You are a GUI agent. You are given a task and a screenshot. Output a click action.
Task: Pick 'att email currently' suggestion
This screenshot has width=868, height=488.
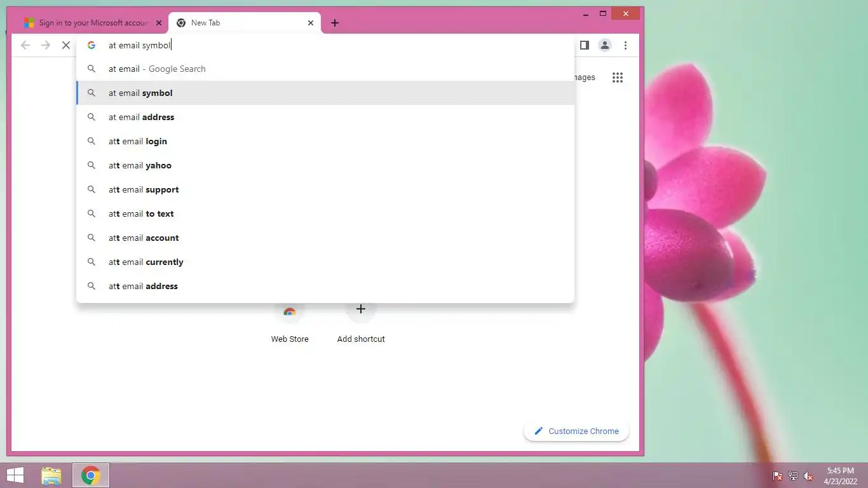(325, 262)
